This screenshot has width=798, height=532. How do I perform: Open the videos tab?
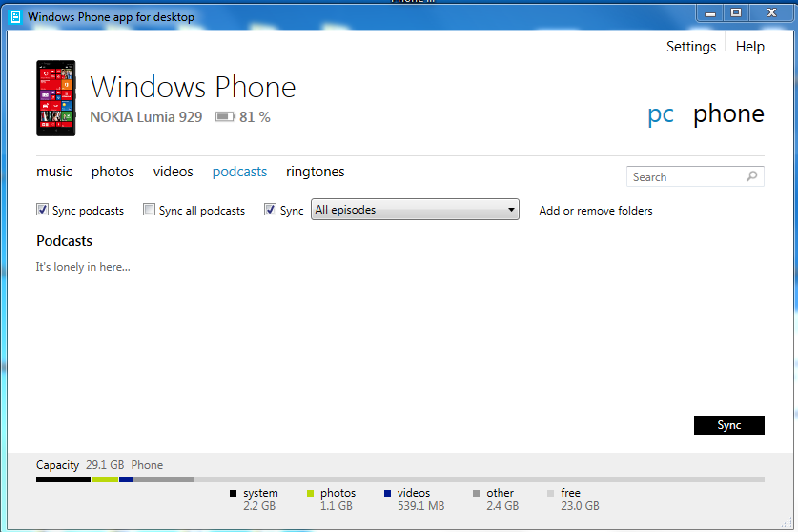173,172
